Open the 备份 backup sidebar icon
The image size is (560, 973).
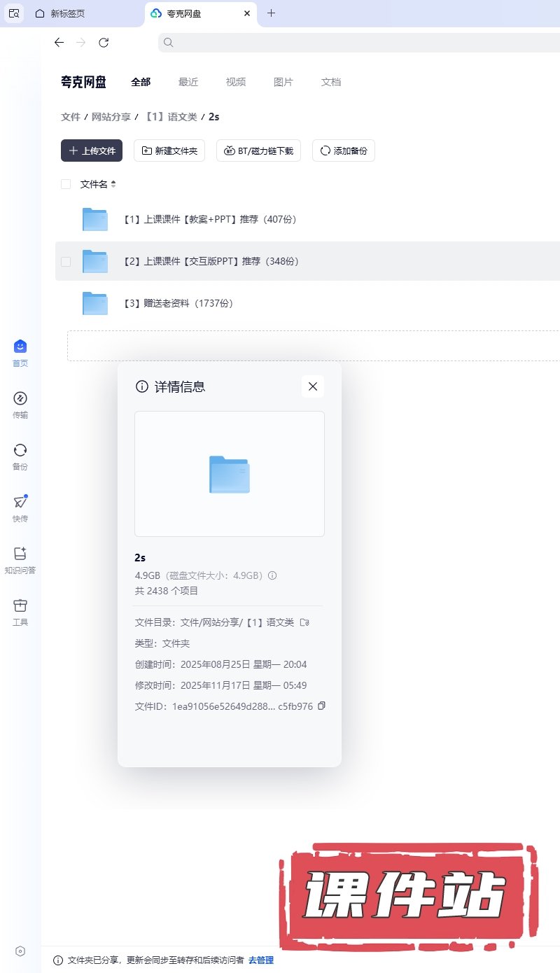pyautogui.click(x=20, y=451)
